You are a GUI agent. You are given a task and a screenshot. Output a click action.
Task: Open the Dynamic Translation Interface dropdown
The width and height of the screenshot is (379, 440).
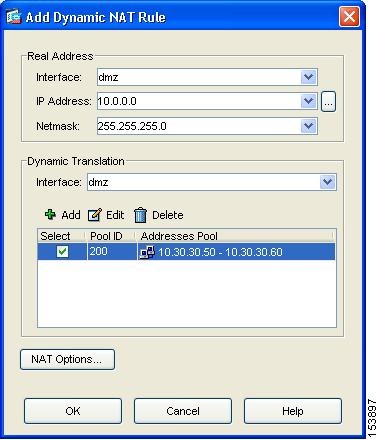[327, 182]
